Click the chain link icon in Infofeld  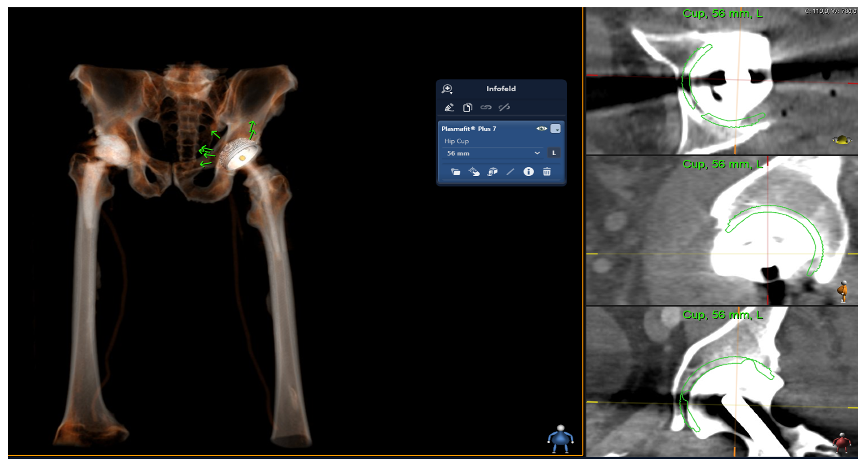486,107
